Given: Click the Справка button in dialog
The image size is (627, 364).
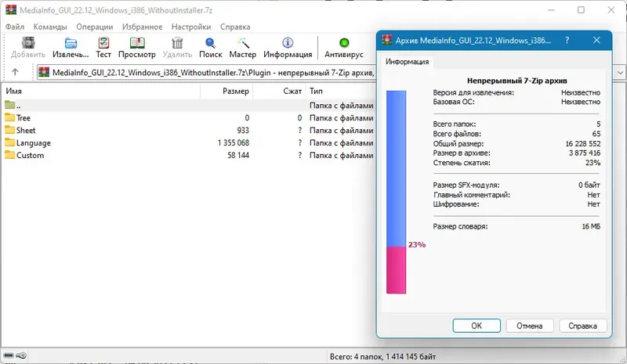Looking at the screenshot, I should point(582,326).
